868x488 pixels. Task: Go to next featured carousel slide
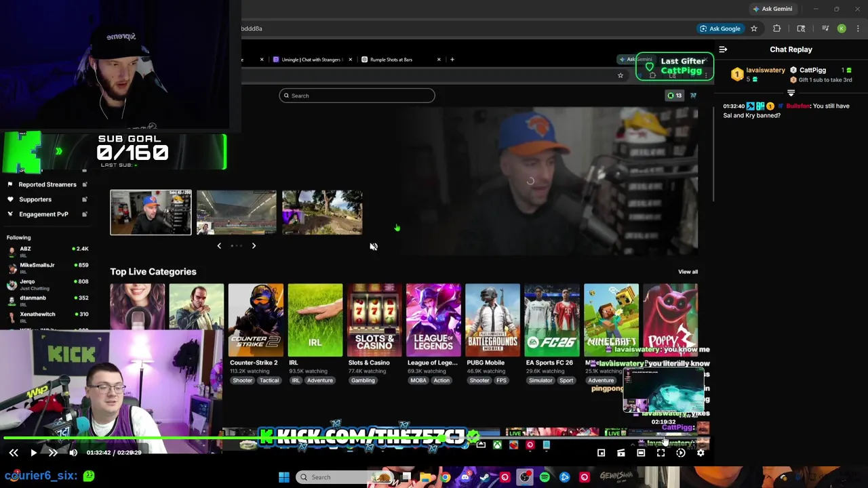(254, 246)
